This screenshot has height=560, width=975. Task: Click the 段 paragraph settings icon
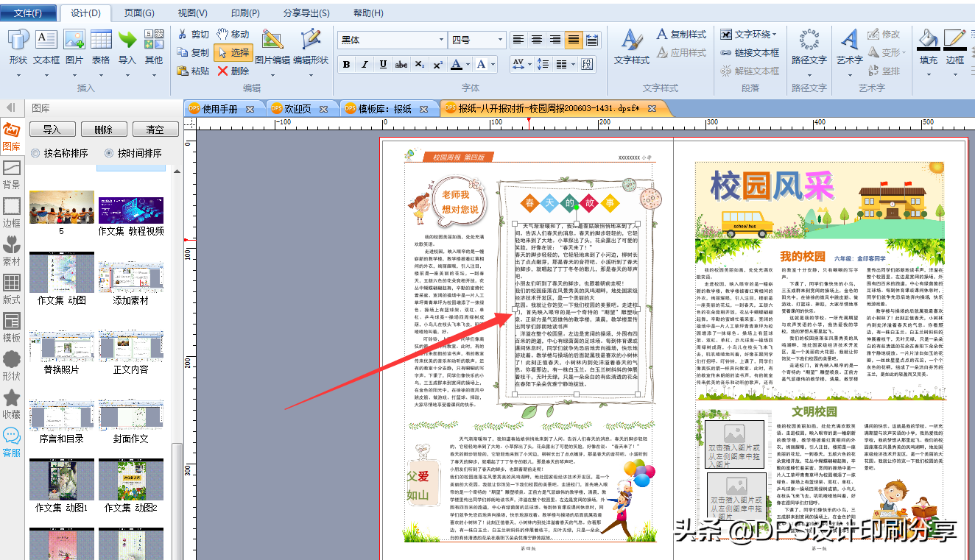[587, 64]
